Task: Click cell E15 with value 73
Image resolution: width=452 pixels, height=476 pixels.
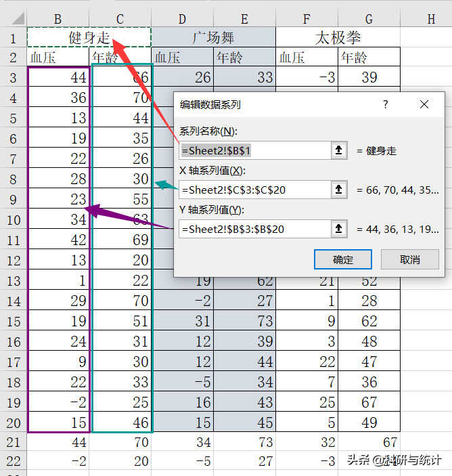Action: [244, 321]
